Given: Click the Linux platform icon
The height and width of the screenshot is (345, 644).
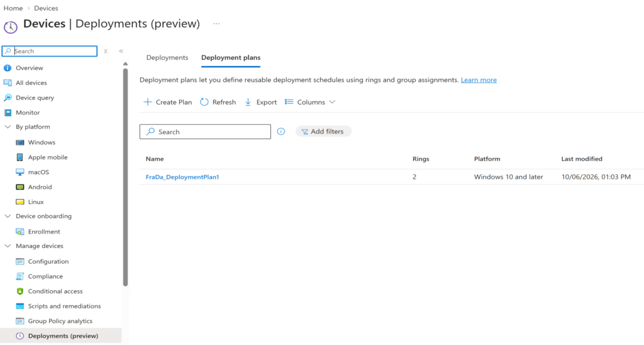Looking at the screenshot, I should click(x=19, y=201).
